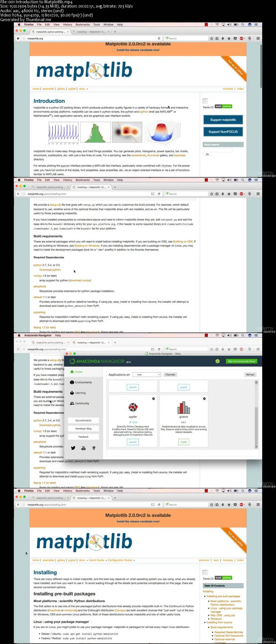Open Developer Blog in Anaconda Navigator

83,428
